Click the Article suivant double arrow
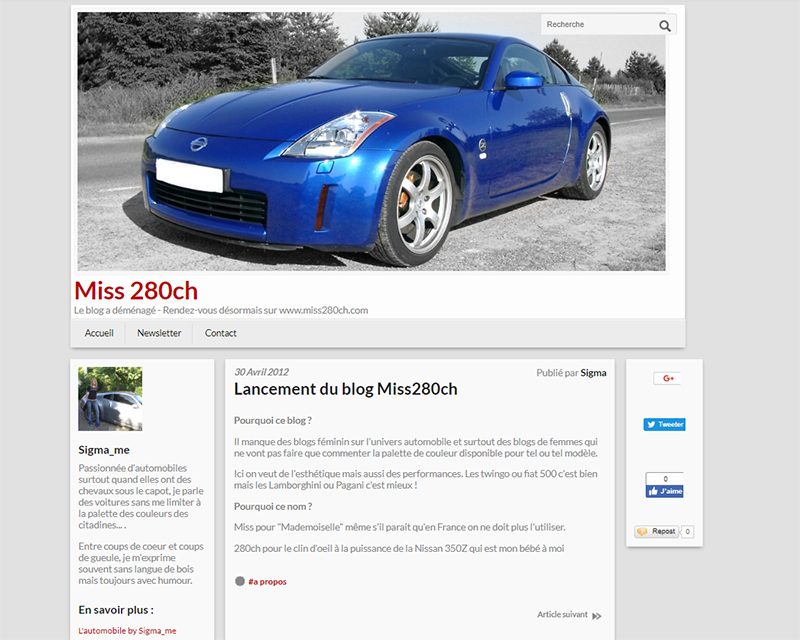Screen dimensions: 800x640 coord(596,616)
